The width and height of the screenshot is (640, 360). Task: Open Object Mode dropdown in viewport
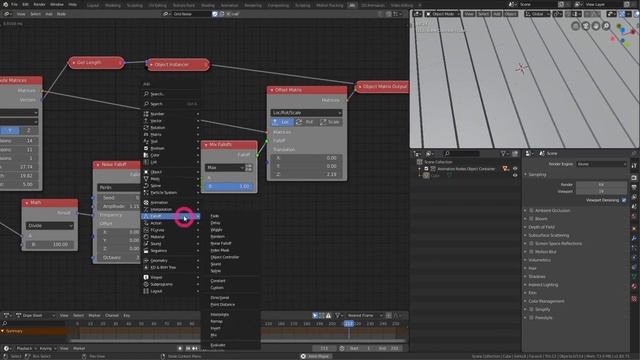pos(442,14)
